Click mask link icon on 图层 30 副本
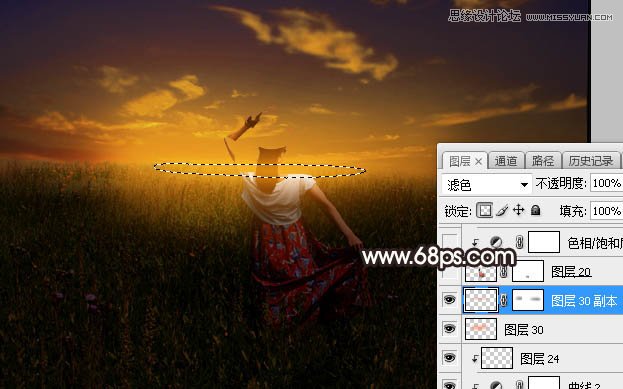 coord(503,300)
